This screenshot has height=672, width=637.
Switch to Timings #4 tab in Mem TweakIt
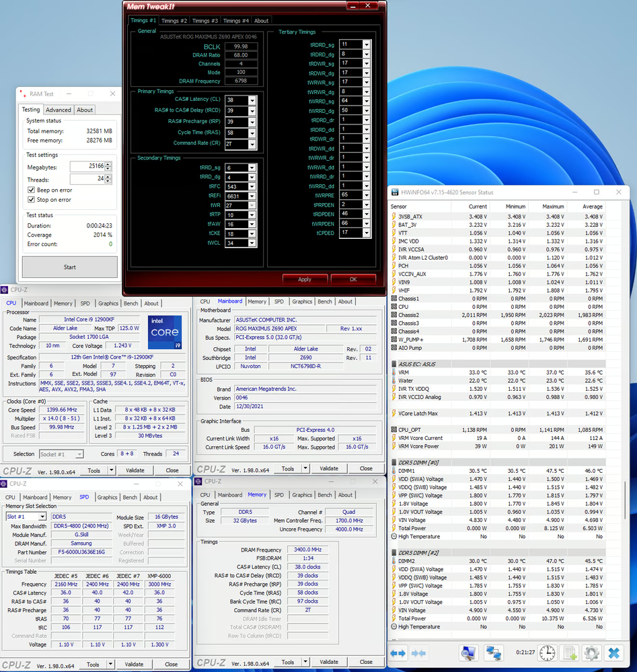(236, 21)
